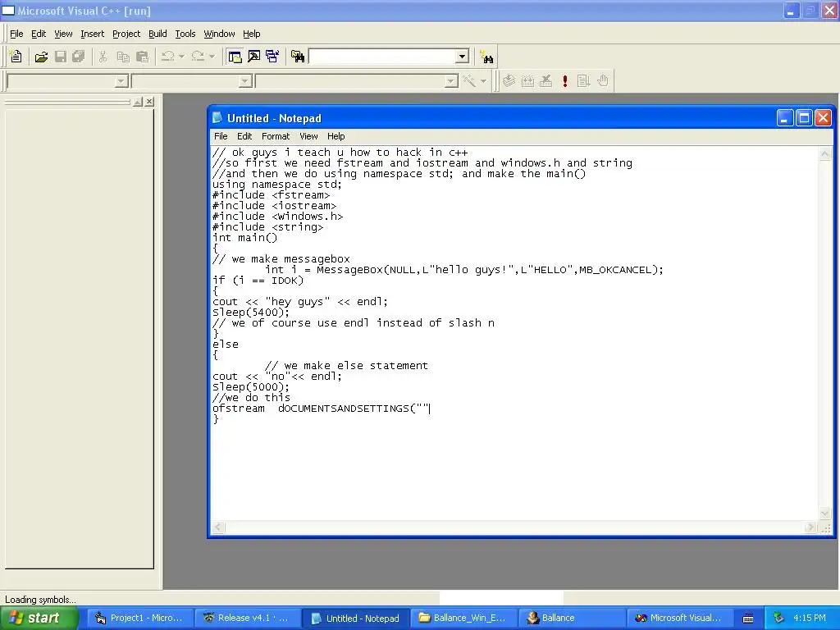Screen dimensions: 840x630
Task: Click the Compile icon in build toolbar
Action: point(509,81)
